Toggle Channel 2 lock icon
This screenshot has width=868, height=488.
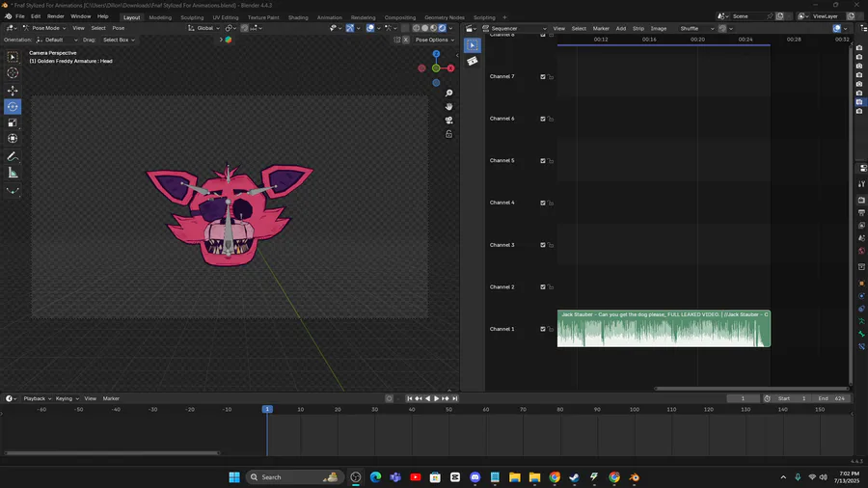point(551,287)
